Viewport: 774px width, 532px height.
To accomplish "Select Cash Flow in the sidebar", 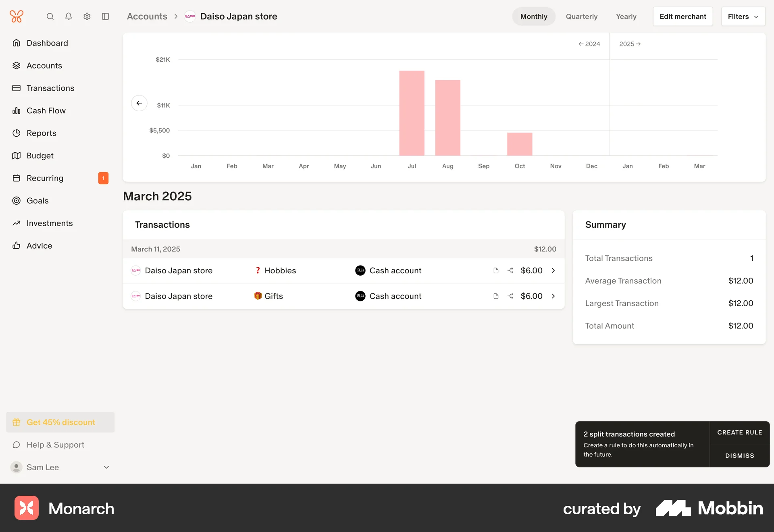I will pos(46,110).
